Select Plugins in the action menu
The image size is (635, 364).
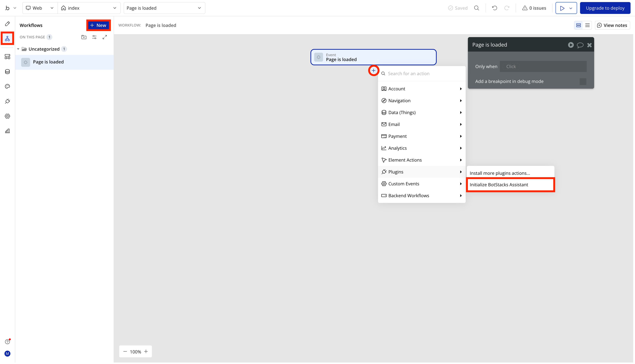click(x=395, y=172)
